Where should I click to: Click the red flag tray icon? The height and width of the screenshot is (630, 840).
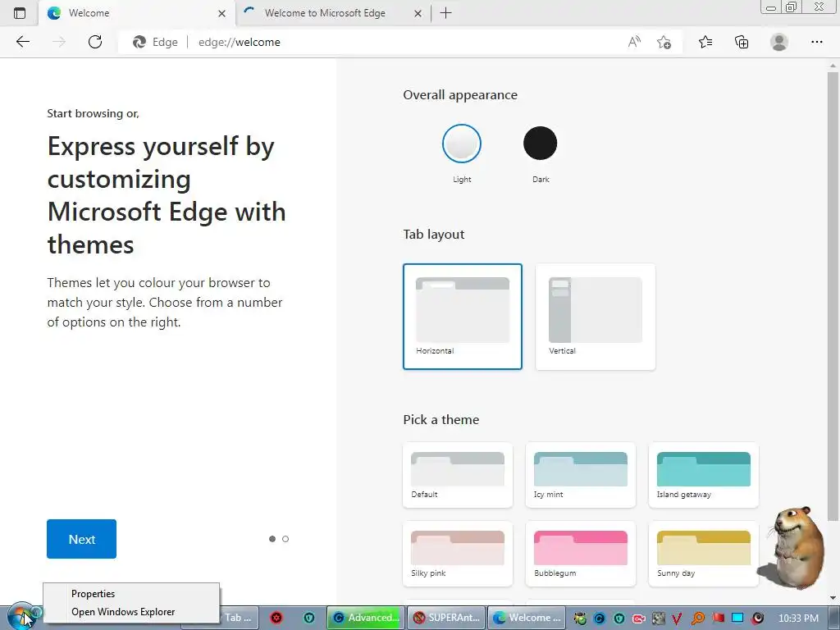pyautogui.click(x=719, y=618)
